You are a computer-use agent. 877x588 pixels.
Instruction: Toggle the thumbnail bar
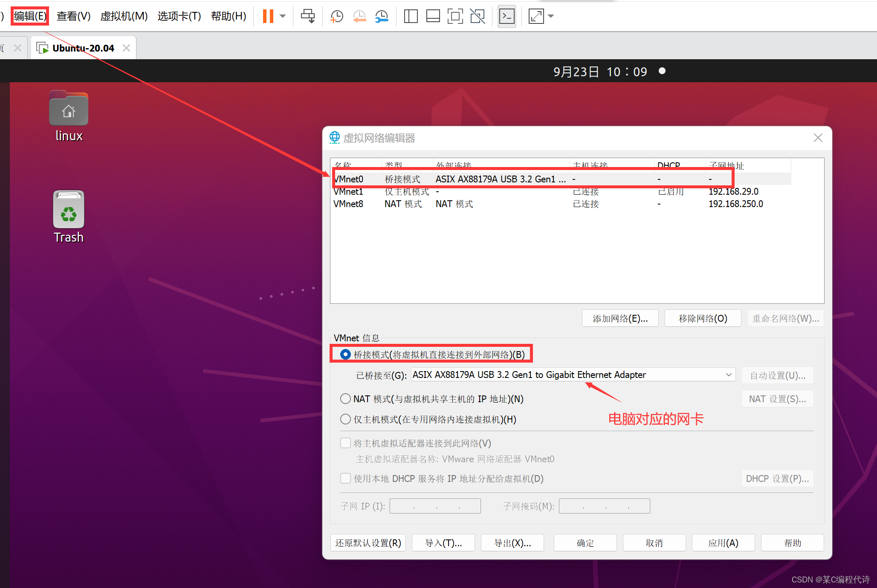[433, 16]
